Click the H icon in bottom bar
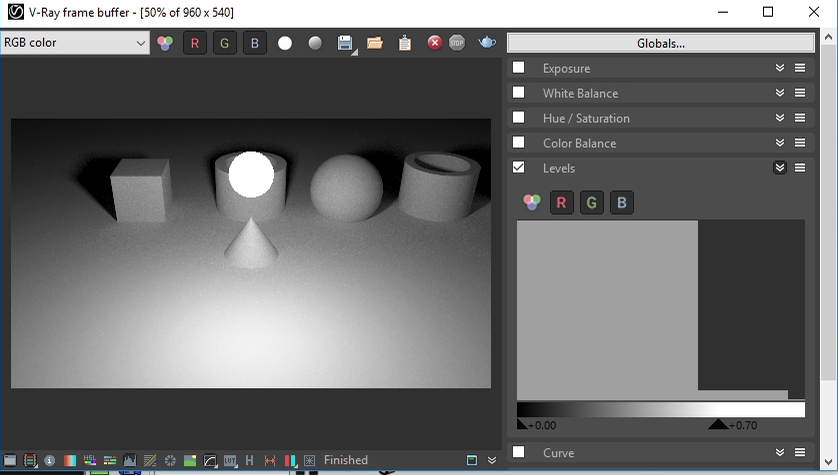 250,460
